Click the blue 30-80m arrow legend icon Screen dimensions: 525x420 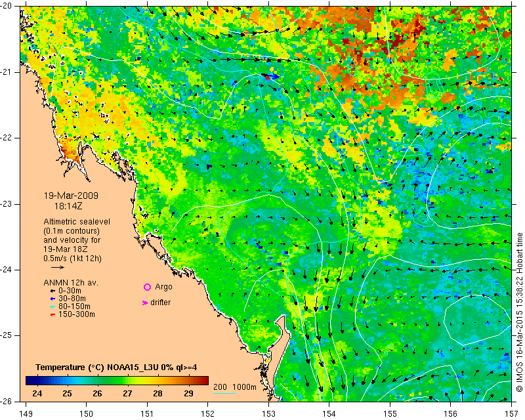click(x=52, y=299)
